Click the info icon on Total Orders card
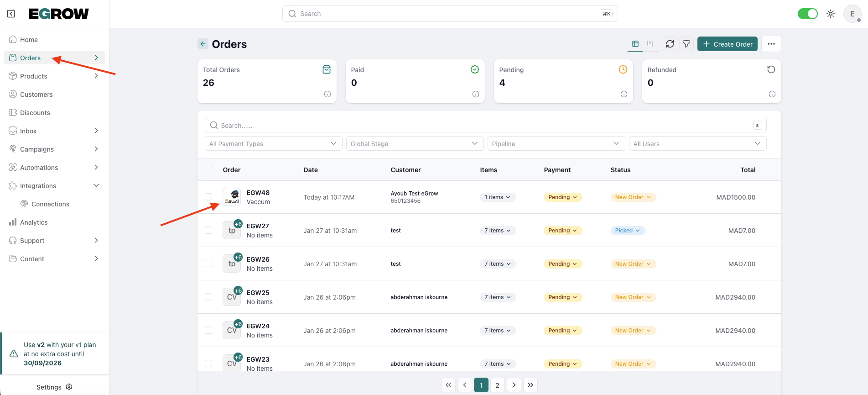868x395 pixels. pyautogui.click(x=327, y=94)
